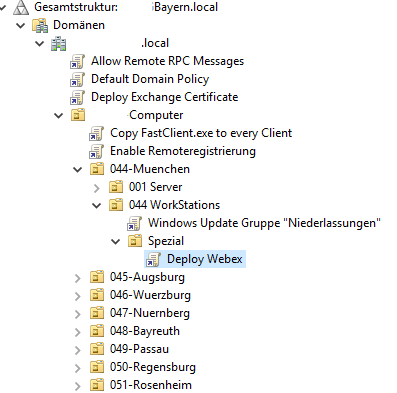This screenshot has height=393, width=397.
Task: Click the OU icon for 045-Augsburg
Action: [x=97, y=277]
